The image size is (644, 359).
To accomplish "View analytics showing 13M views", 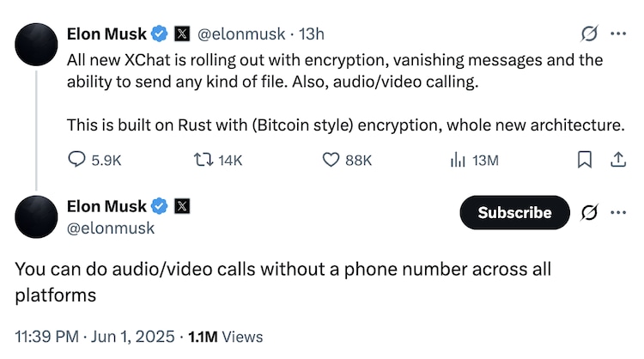I will [x=457, y=160].
